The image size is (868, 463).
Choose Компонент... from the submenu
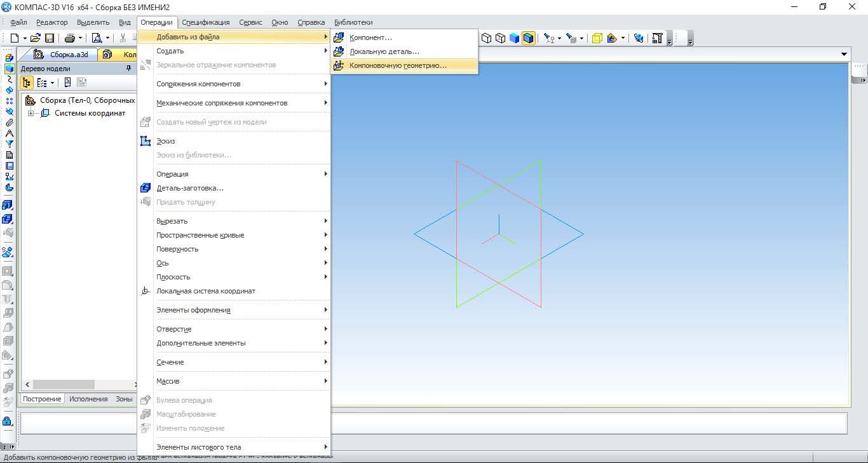404,37
